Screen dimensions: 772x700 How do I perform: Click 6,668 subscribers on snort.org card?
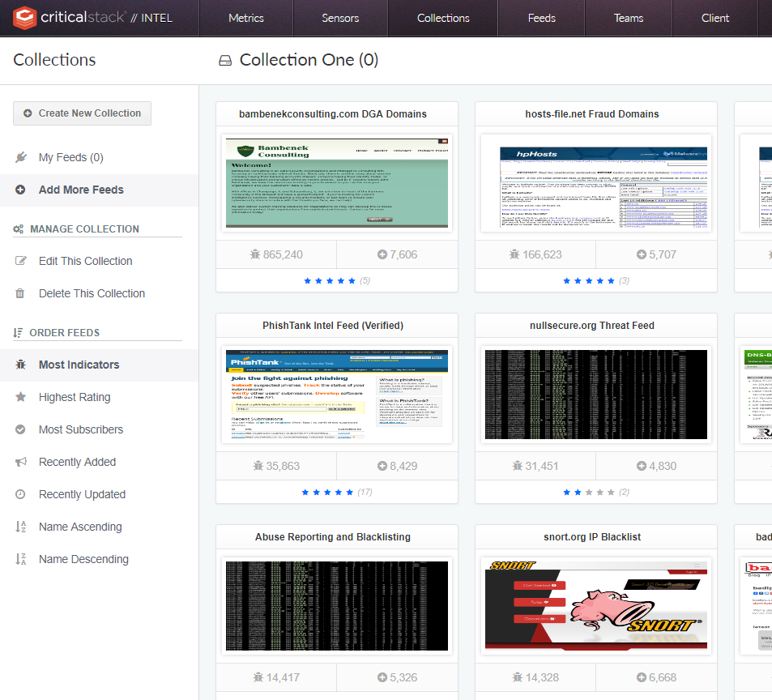[656, 678]
